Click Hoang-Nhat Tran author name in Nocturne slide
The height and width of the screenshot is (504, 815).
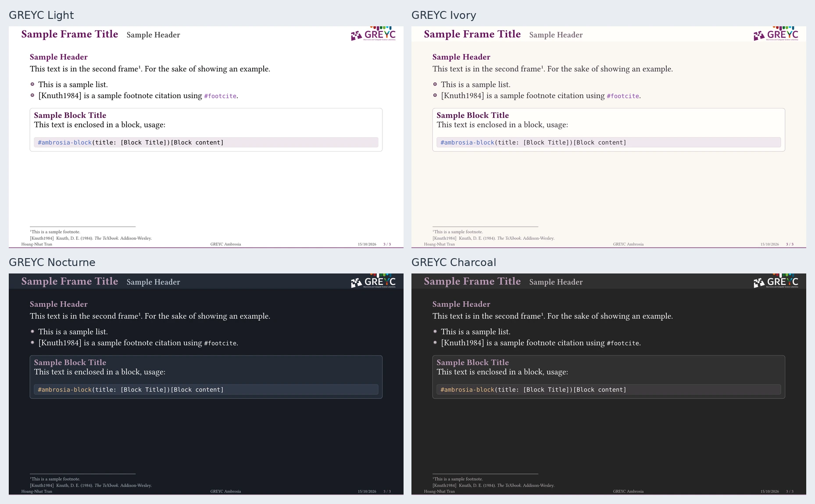click(37, 491)
